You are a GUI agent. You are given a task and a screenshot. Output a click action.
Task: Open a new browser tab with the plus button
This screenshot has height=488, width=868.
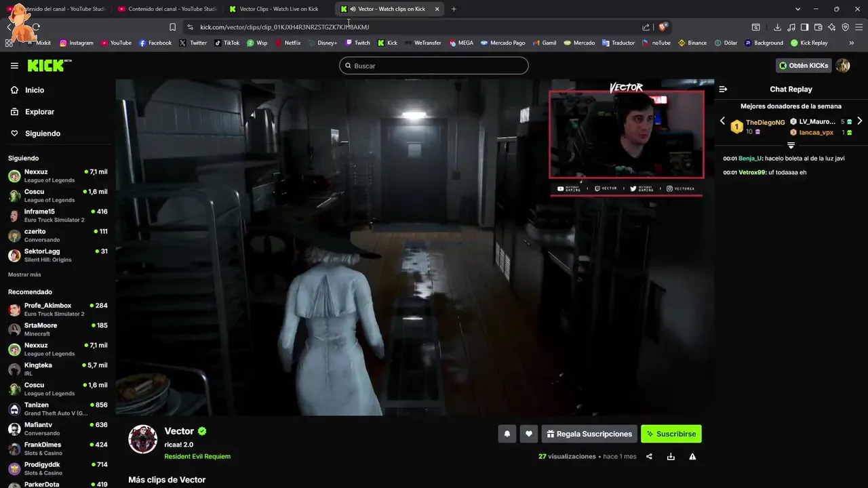tap(454, 9)
